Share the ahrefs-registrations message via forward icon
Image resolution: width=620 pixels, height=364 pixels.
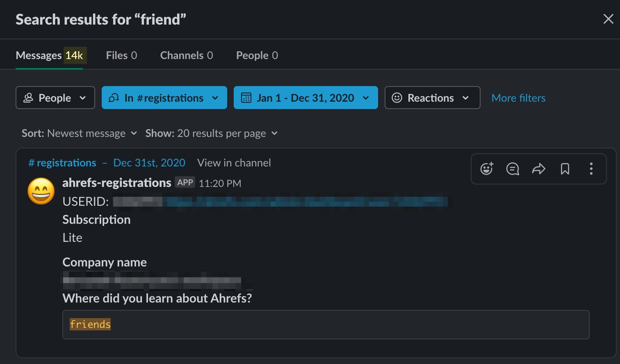coord(539,168)
